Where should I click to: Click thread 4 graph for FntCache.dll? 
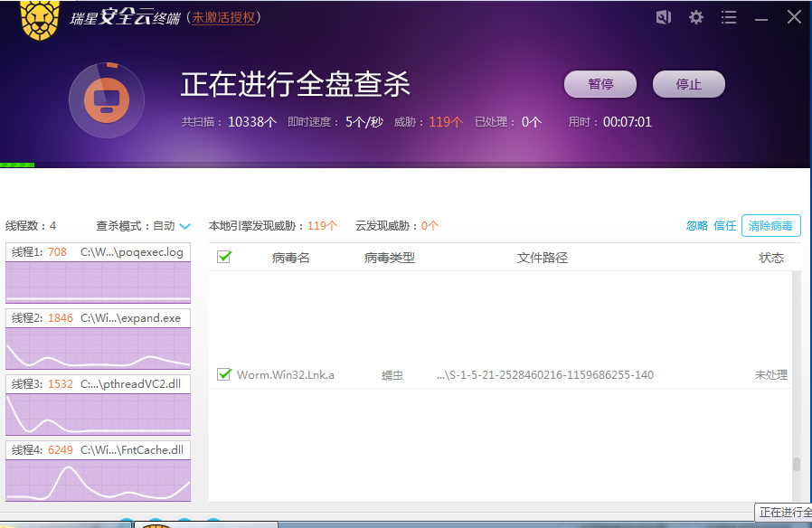(98, 480)
